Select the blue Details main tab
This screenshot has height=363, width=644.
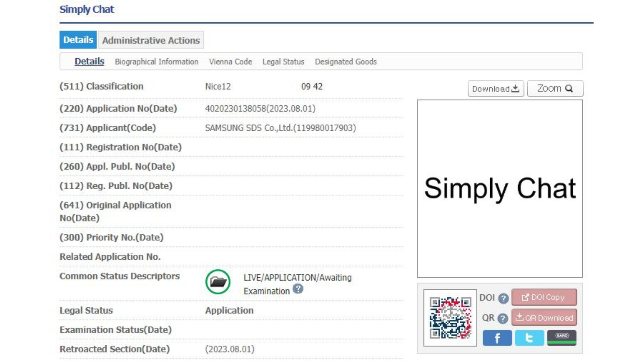(x=78, y=40)
